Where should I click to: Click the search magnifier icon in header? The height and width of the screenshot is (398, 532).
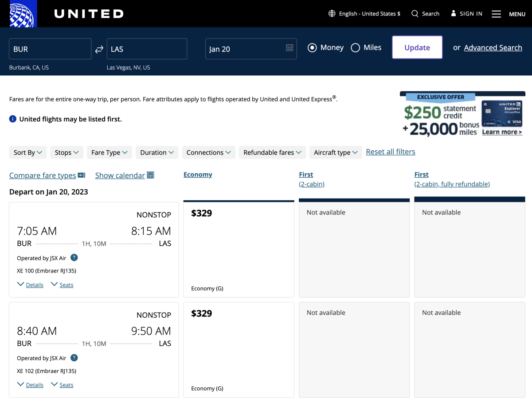(415, 14)
